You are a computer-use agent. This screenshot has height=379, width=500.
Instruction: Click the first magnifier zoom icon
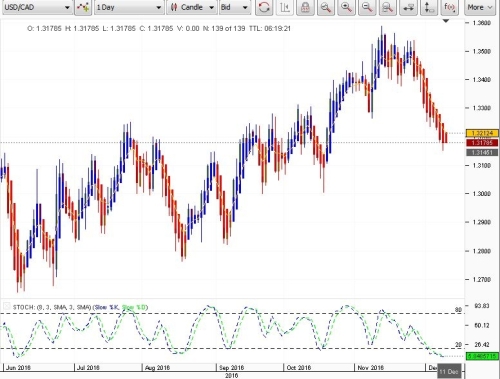326,7
